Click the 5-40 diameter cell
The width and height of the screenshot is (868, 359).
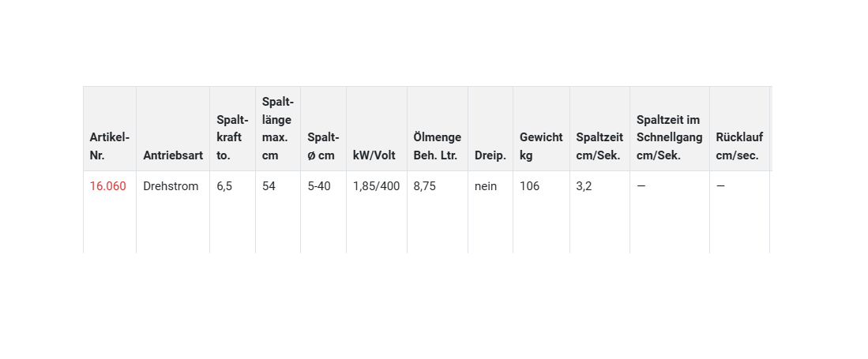pyautogui.click(x=319, y=186)
